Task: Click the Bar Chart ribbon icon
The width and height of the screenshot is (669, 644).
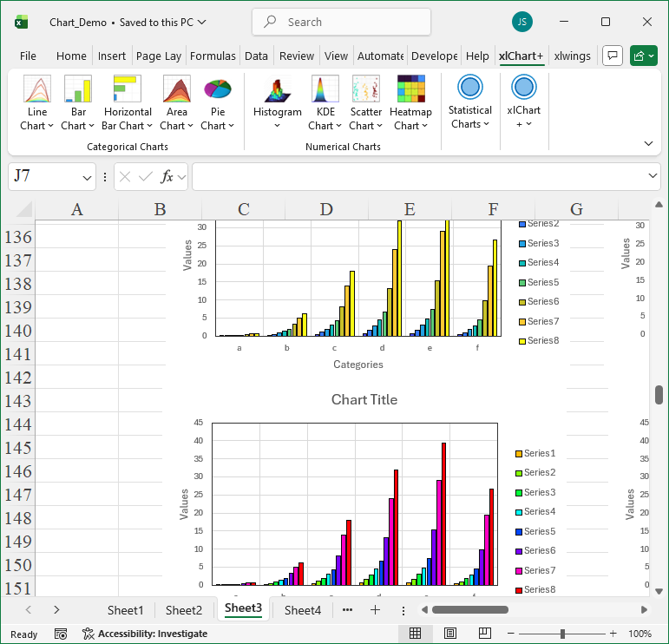Action: pyautogui.click(x=78, y=90)
